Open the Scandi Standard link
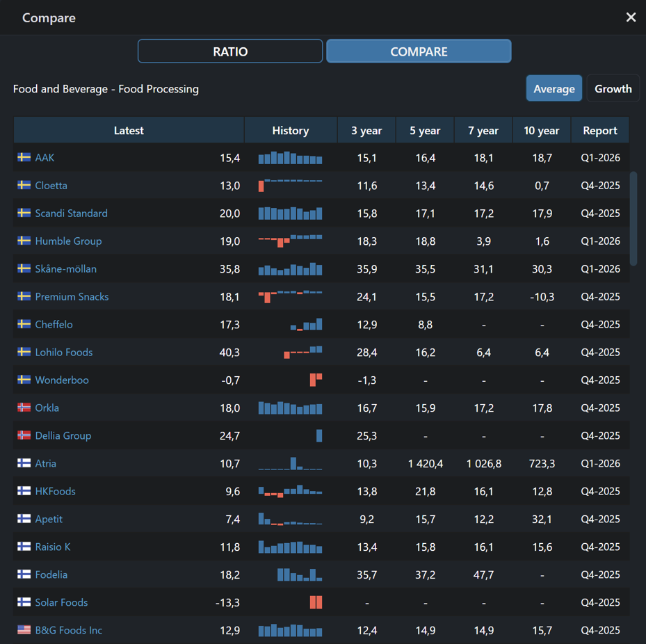The height and width of the screenshot is (644, 646). 71,213
